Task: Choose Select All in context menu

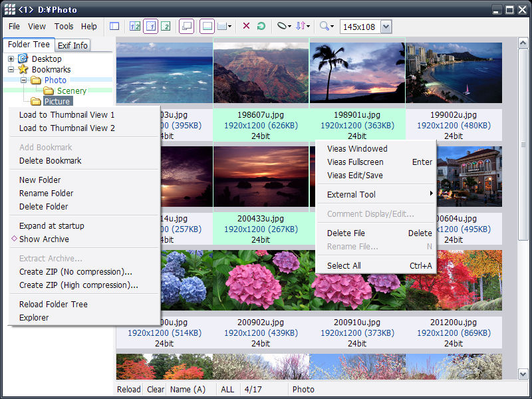Action: click(x=376, y=265)
